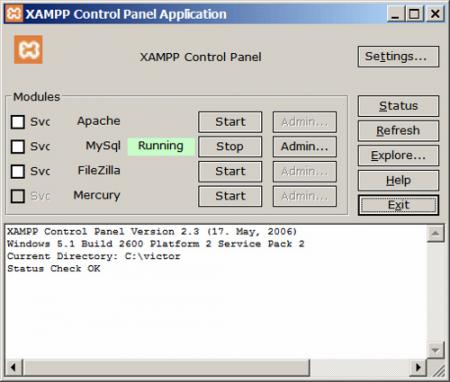Click the Apache module label
This screenshot has width=450, height=382.
click(x=99, y=121)
